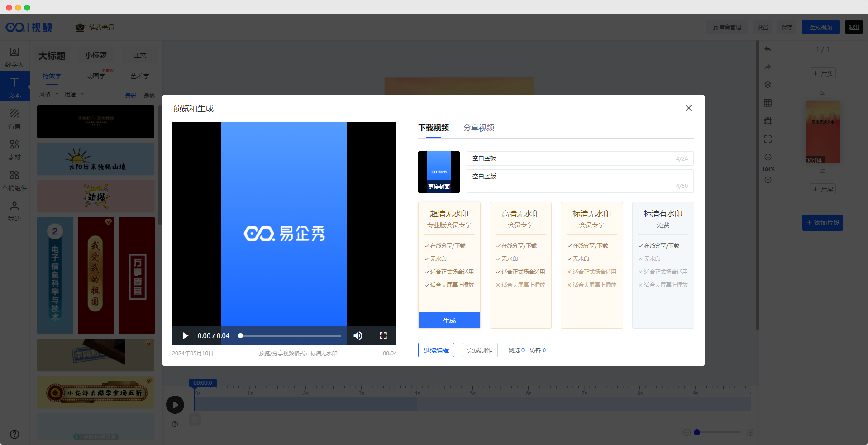Select the 高清无水印 plan card

tap(520, 265)
